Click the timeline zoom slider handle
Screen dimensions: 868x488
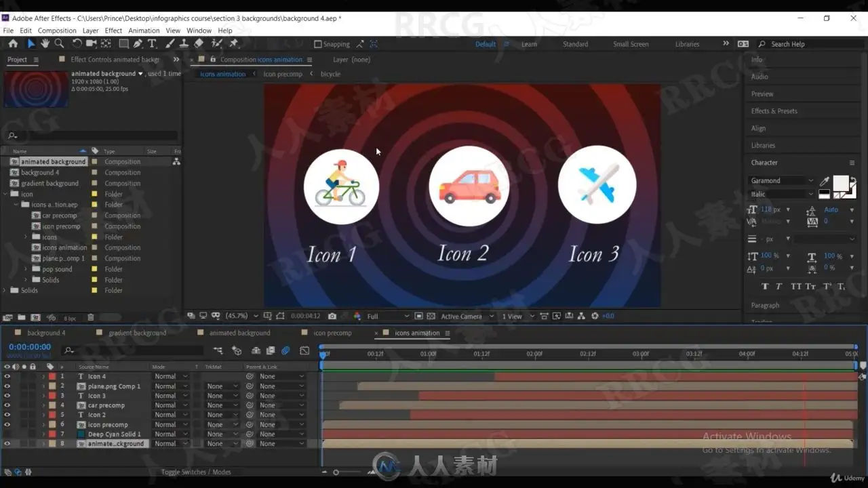pos(336,472)
